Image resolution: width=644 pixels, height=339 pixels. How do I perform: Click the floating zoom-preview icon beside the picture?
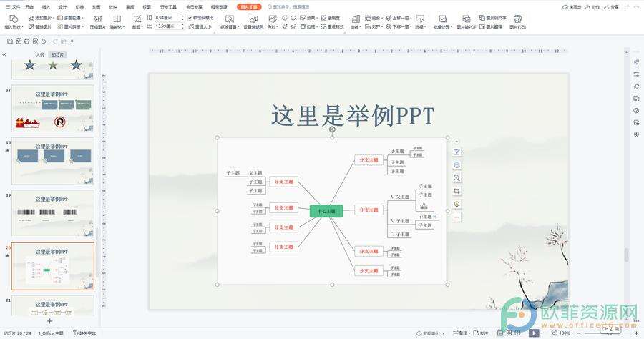(457, 178)
